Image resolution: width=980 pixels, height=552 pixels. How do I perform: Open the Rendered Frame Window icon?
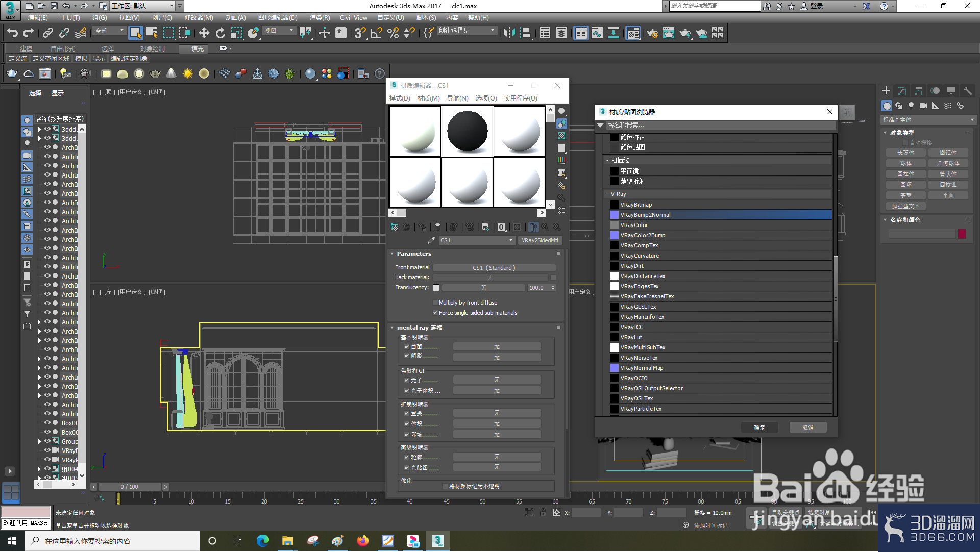(668, 33)
